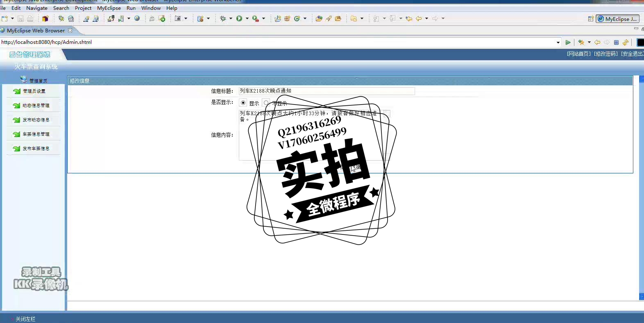Open the Search menu
This screenshot has width=644, height=323.
[x=61, y=8]
